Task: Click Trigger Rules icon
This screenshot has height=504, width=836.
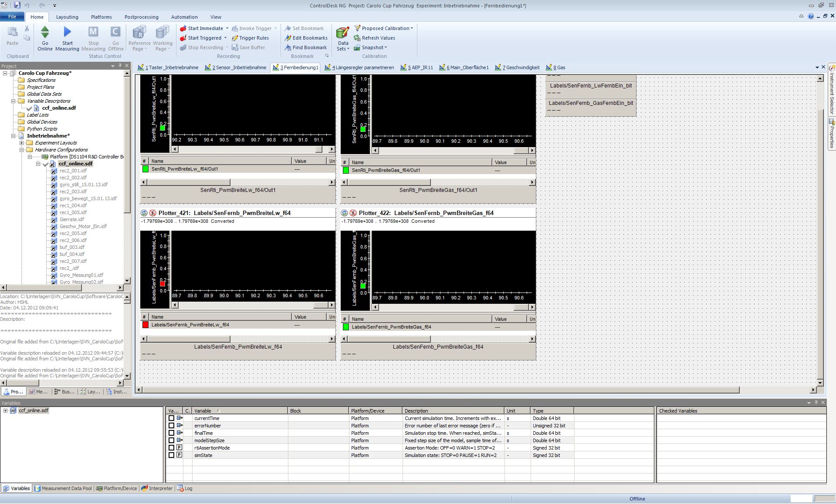Action: pos(235,38)
